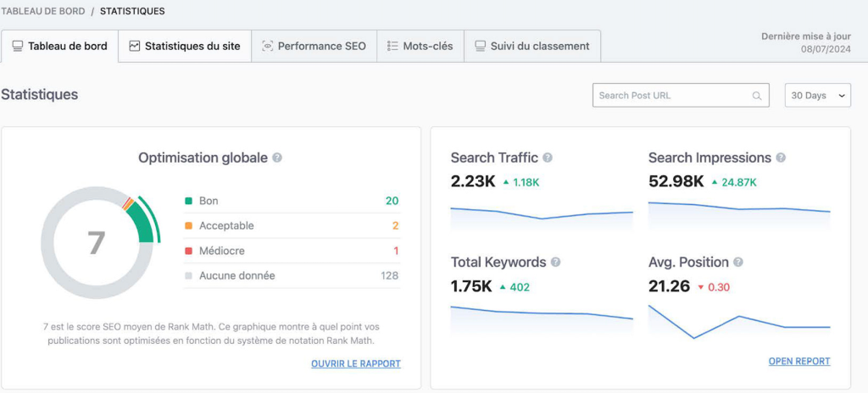Select the Tableau de bord tab

[x=59, y=46]
